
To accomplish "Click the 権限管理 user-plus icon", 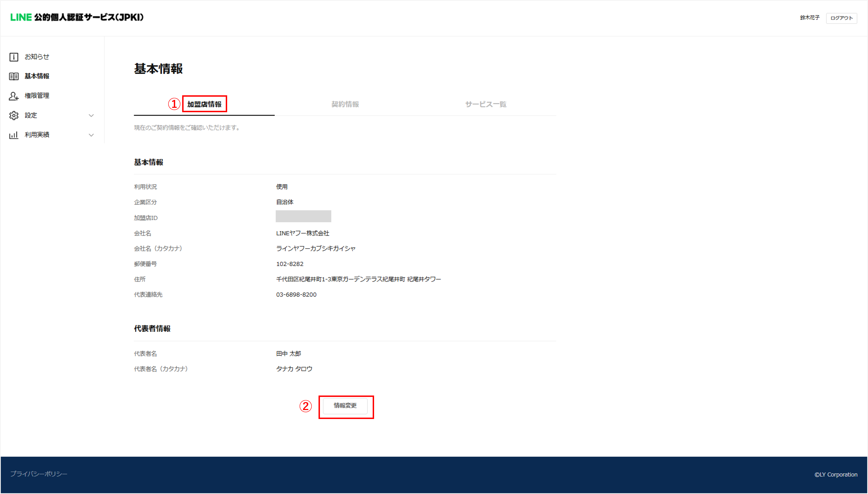I will (x=14, y=96).
